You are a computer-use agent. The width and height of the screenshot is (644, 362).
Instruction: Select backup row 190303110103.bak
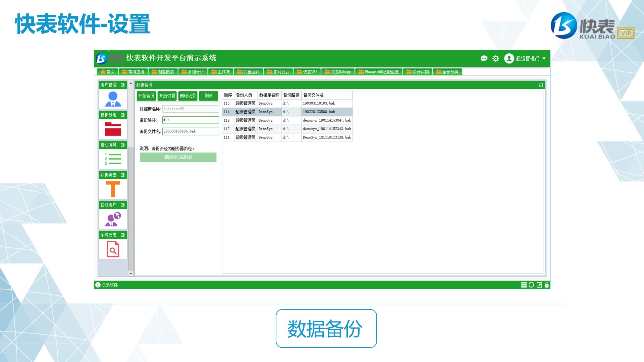[287, 103]
